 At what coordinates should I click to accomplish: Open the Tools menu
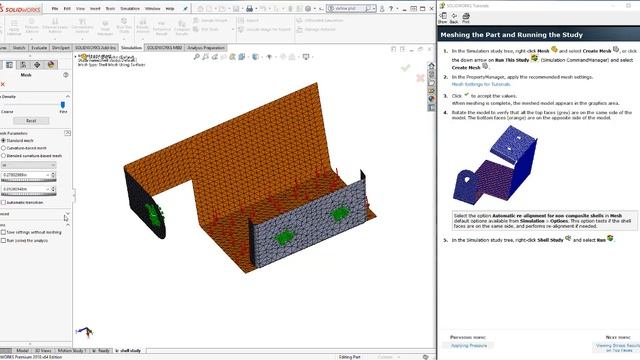[x=110, y=9]
